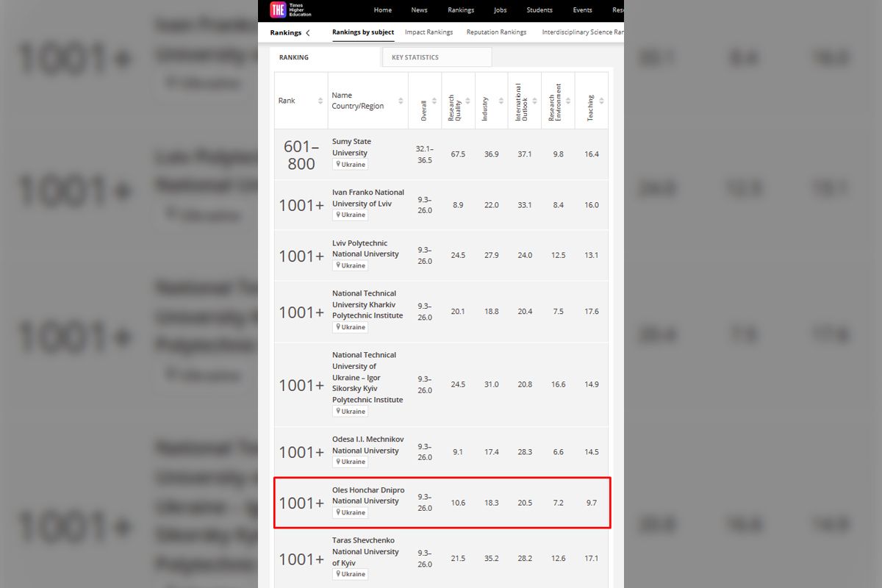
Task: Go to Students in top navigation
Action: pyautogui.click(x=539, y=10)
